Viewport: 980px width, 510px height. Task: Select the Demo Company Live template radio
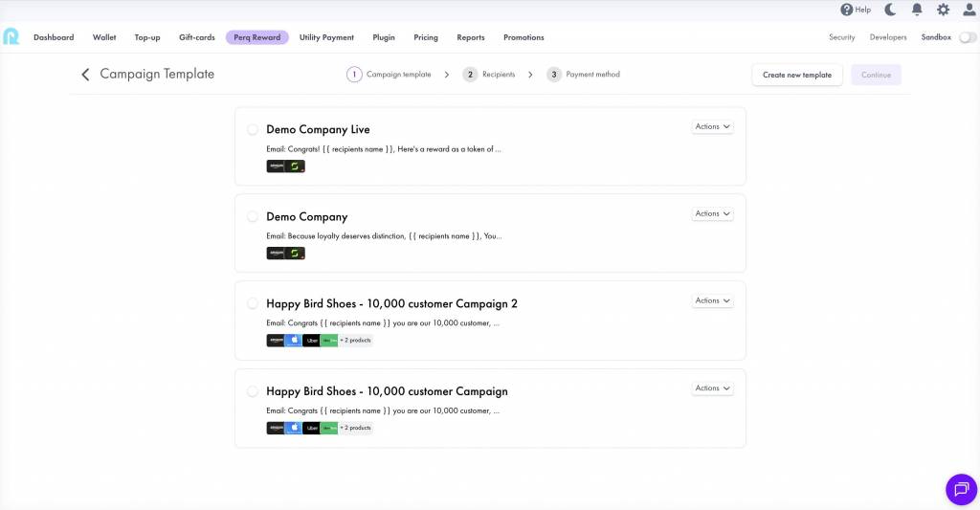coord(253,129)
